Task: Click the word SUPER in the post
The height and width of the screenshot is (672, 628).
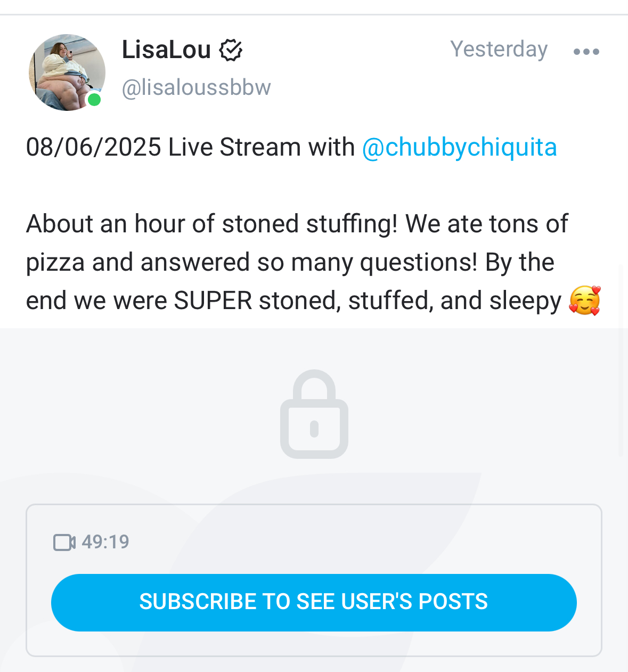Action: [x=213, y=301]
